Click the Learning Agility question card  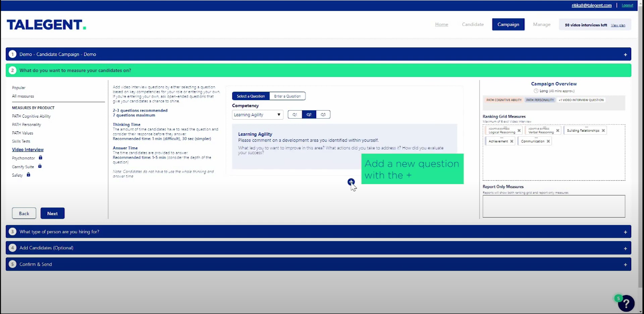(345, 146)
